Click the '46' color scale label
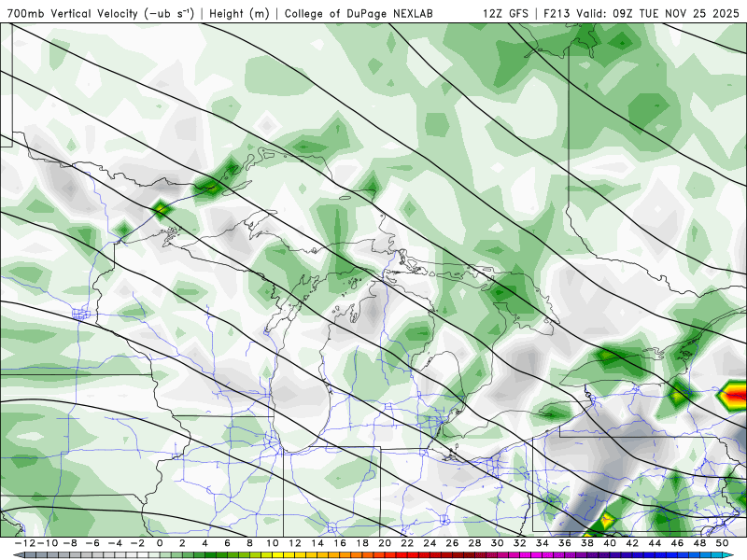The width and height of the screenshot is (747, 560). click(677, 543)
